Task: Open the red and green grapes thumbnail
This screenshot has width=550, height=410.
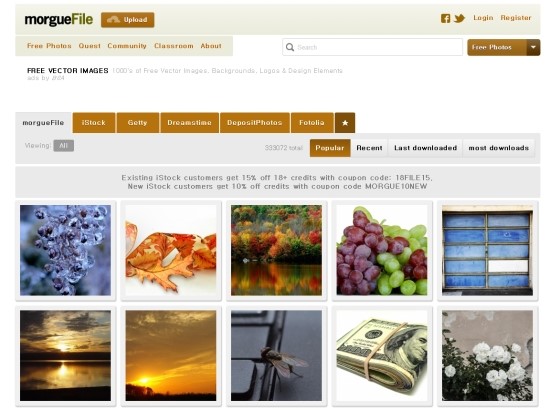Action: (x=382, y=250)
